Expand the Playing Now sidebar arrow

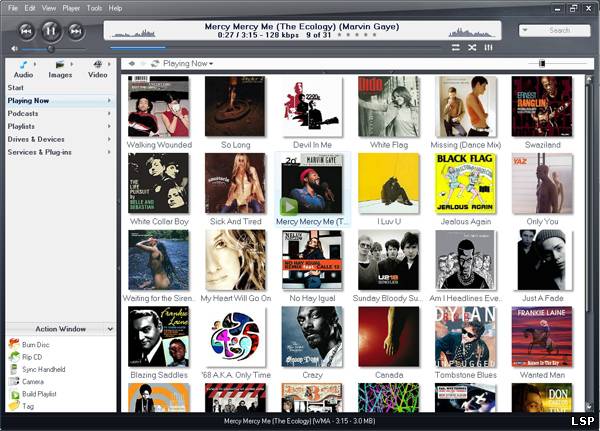click(109, 100)
